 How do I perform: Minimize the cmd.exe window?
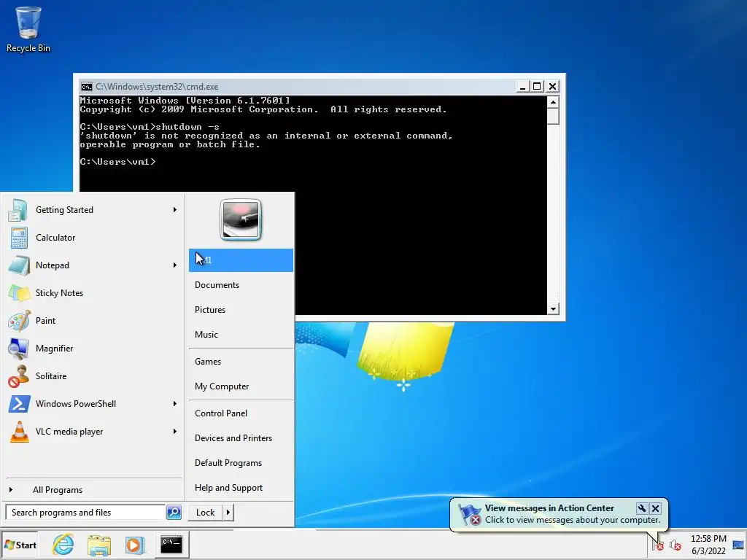[x=522, y=87]
